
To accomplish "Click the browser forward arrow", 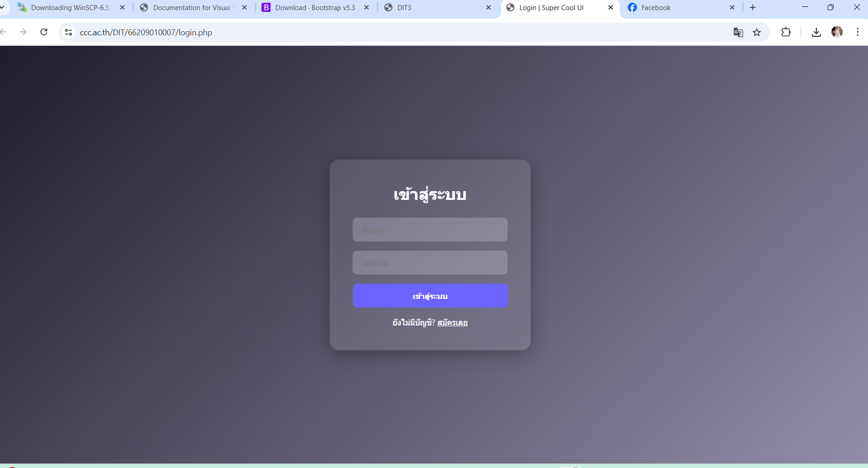I will coord(23,32).
